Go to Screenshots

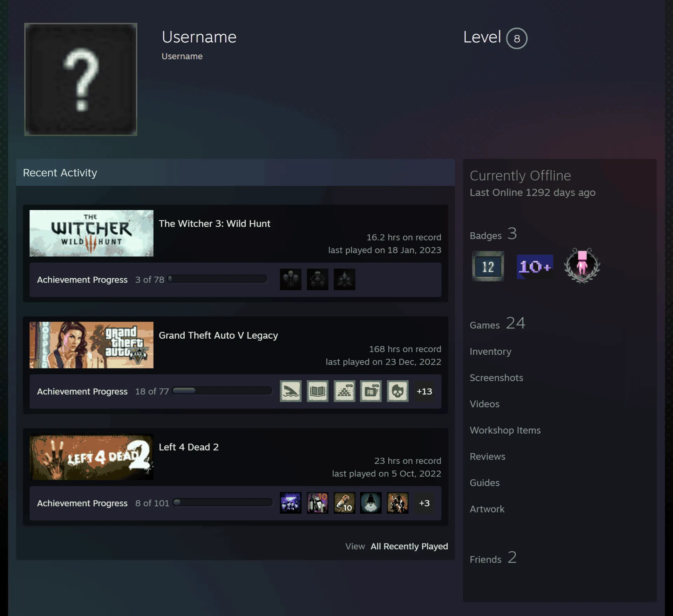pyautogui.click(x=496, y=378)
